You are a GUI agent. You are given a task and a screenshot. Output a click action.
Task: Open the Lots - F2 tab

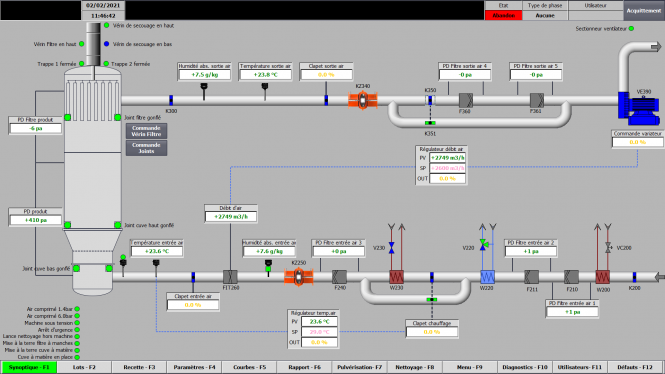(x=84, y=367)
